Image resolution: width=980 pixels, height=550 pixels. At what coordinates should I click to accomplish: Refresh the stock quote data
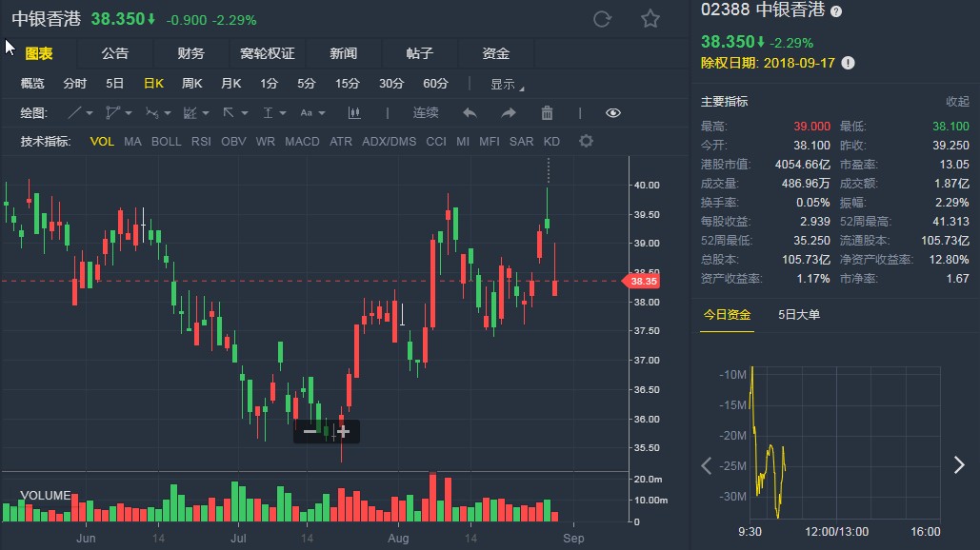pos(601,19)
